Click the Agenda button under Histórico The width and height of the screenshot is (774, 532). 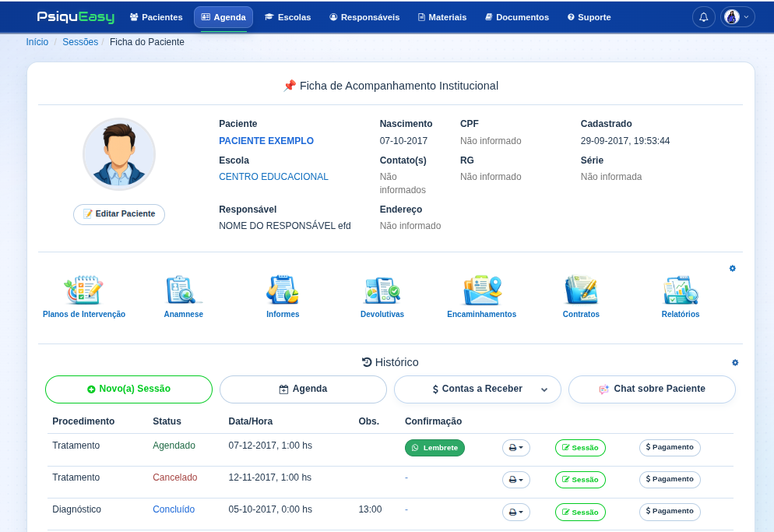click(303, 389)
